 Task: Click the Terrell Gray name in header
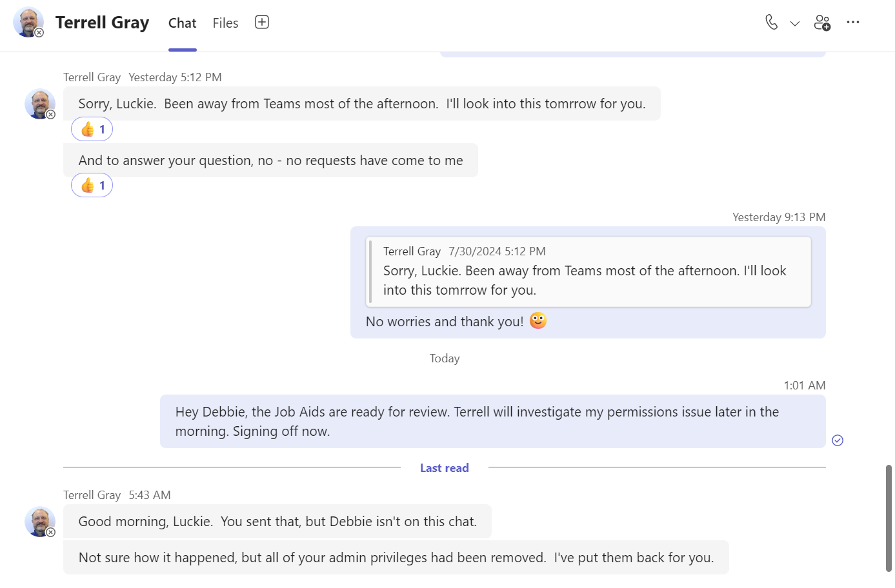(x=102, y=23)
